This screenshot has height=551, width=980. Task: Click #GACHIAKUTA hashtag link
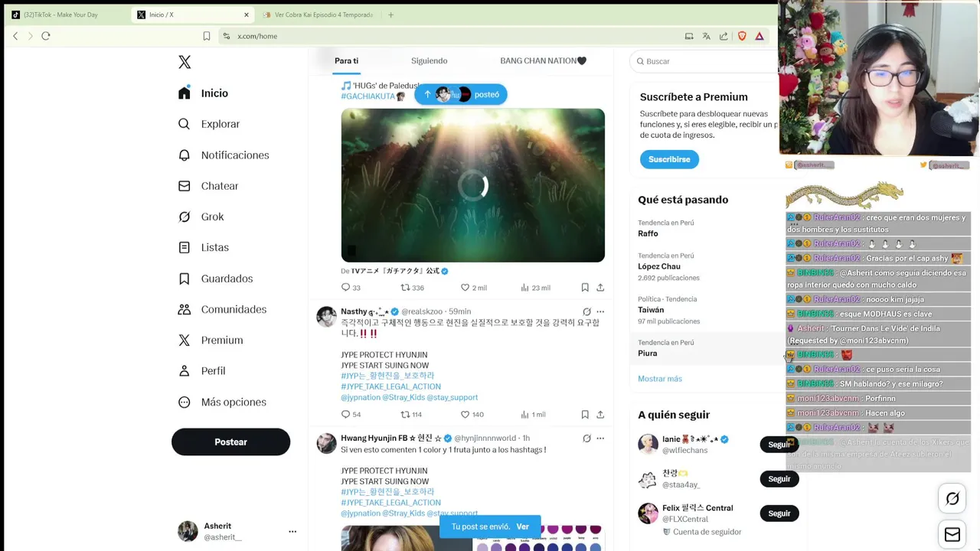click(x=367, y=96)
